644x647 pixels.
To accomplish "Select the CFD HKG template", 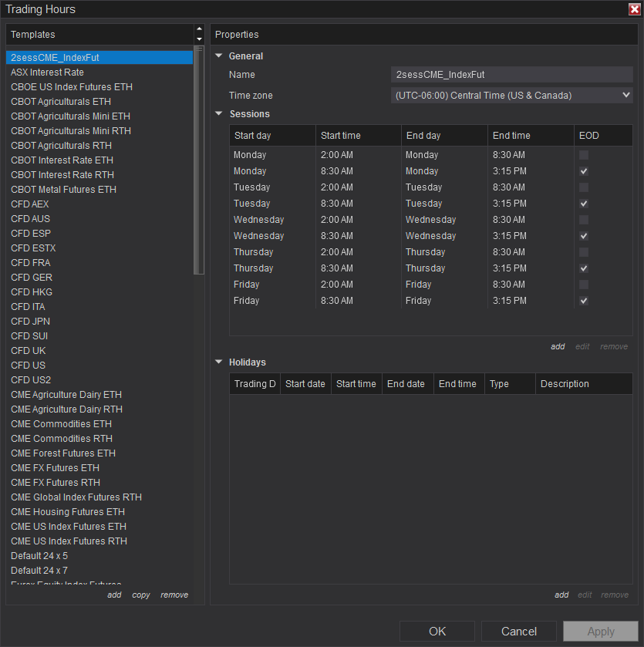I will click(99, 291).
